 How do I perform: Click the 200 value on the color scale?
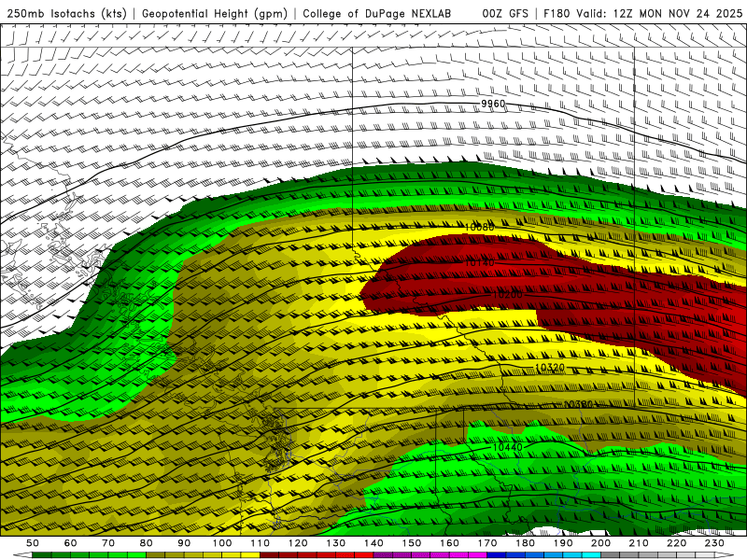point(600,543)
